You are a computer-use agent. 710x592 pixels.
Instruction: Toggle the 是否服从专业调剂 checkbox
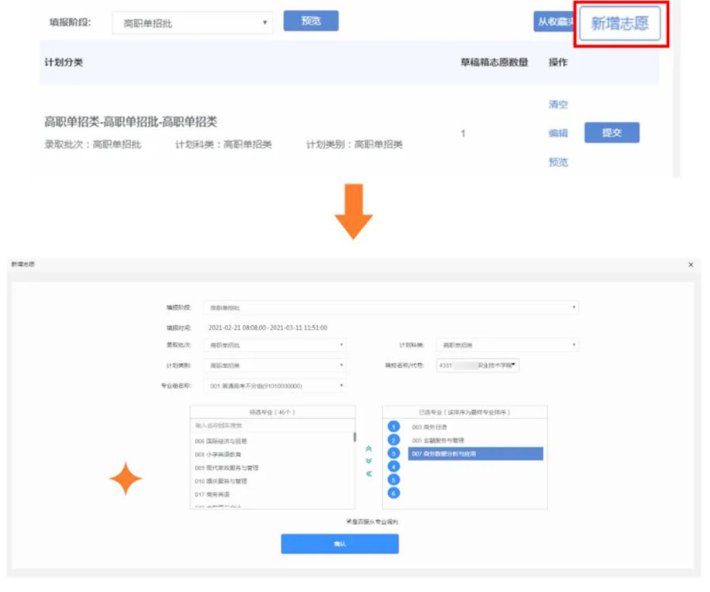pos(347,521)
